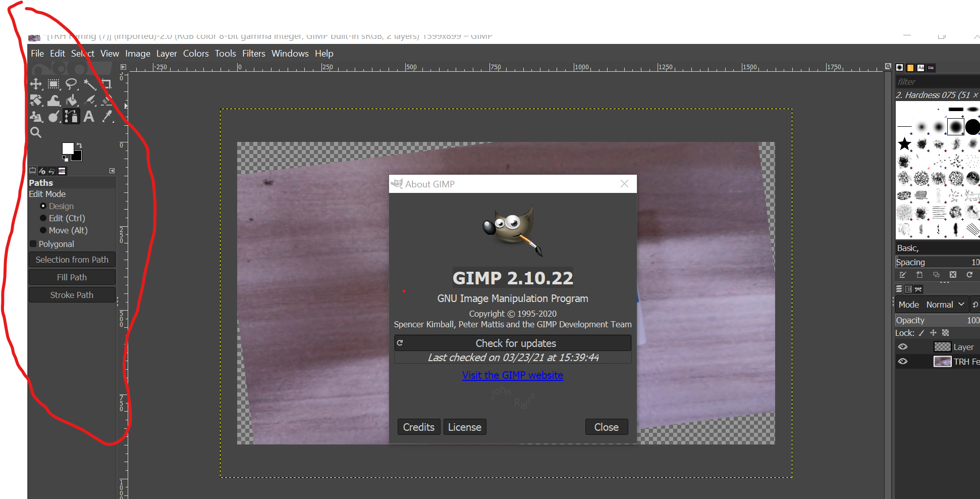Click the foreground color swatch
Image resolution: width=980 pixels, height=499 pixels.
point(68,148)
